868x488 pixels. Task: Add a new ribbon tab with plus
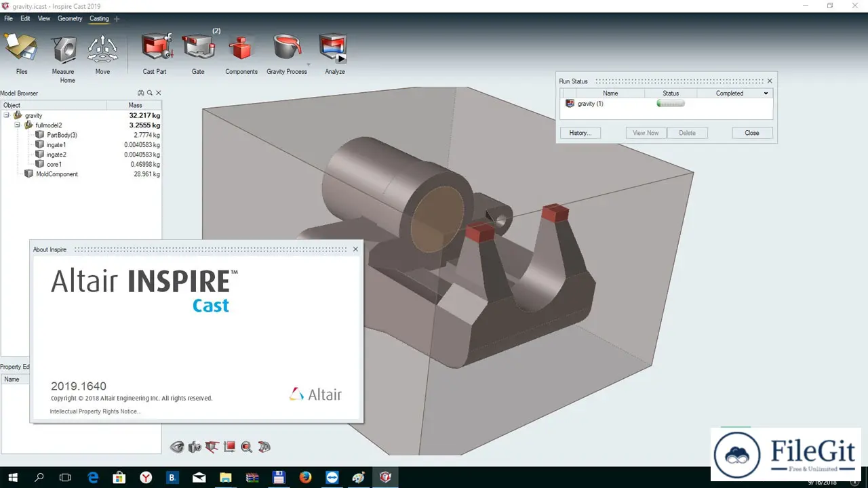pos(117,19)
